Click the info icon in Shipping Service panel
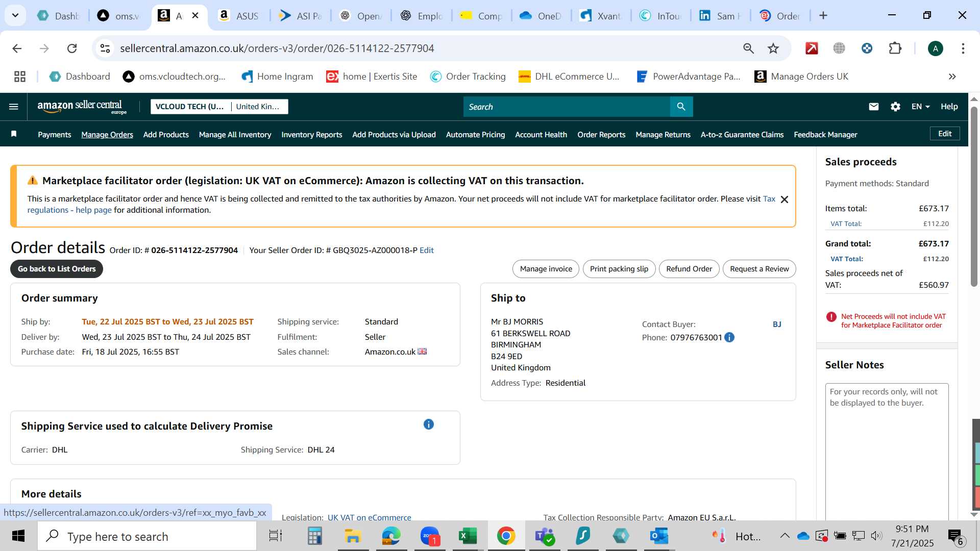 [428, 424]
